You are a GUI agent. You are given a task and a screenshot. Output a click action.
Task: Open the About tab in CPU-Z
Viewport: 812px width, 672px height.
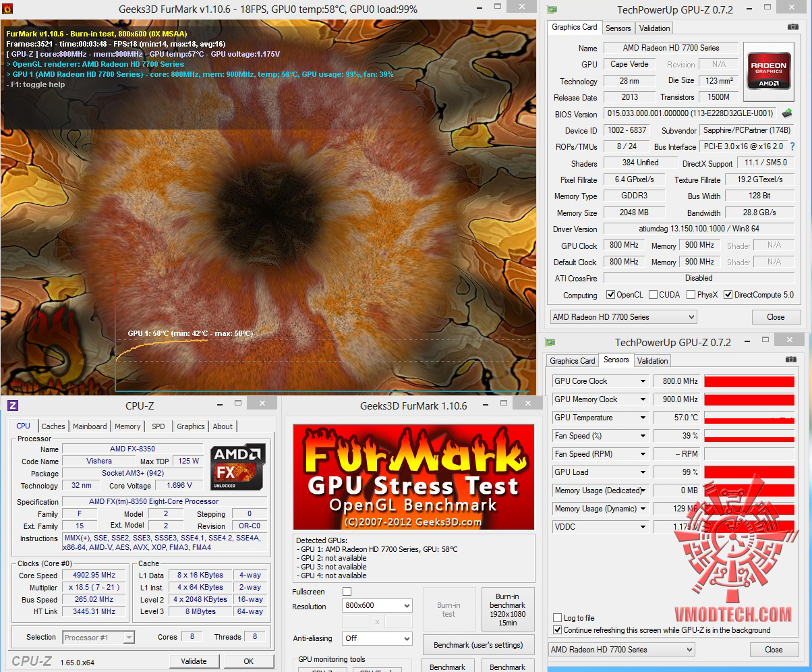coord(223,426)
